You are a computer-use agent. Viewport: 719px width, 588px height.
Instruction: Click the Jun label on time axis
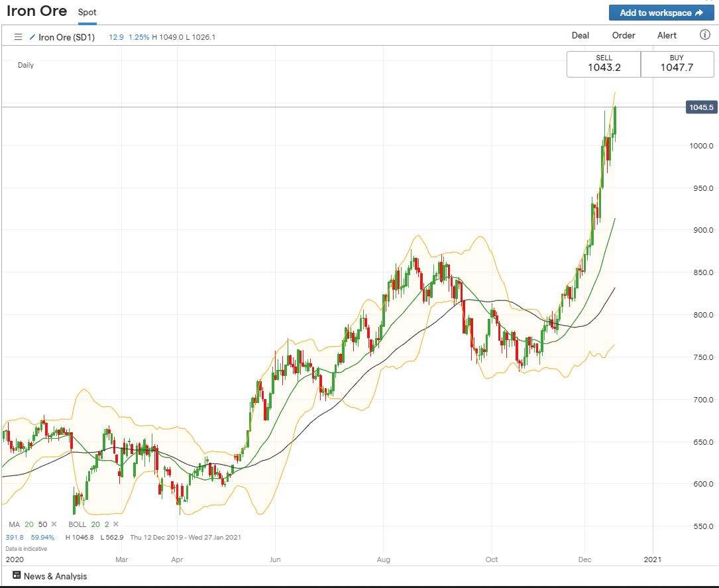(x=275, y=559)
